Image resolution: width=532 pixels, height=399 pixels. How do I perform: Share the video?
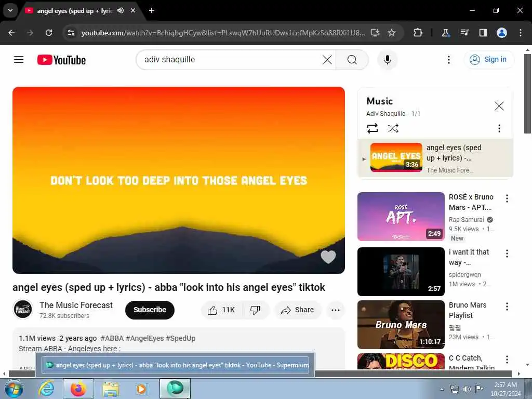[x=297, y=310]
